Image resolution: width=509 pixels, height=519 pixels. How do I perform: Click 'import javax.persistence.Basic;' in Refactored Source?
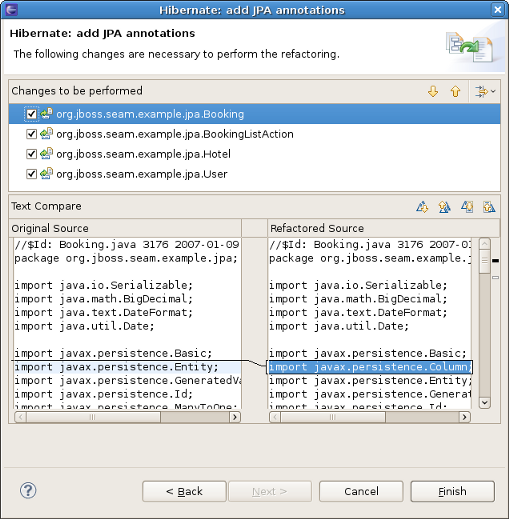(x=367, y=353)
